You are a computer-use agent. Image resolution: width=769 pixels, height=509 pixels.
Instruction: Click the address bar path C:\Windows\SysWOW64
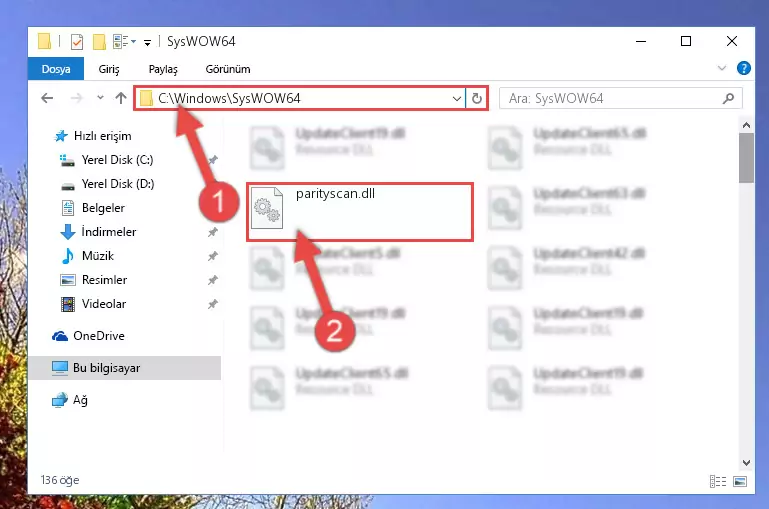[x=229, y=98]
